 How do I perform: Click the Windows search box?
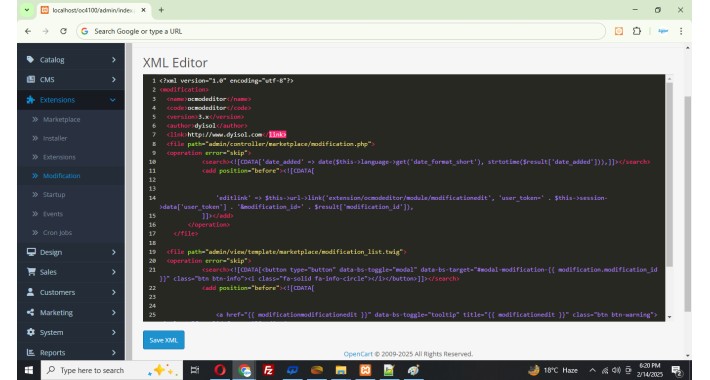[x=112, y=370]
